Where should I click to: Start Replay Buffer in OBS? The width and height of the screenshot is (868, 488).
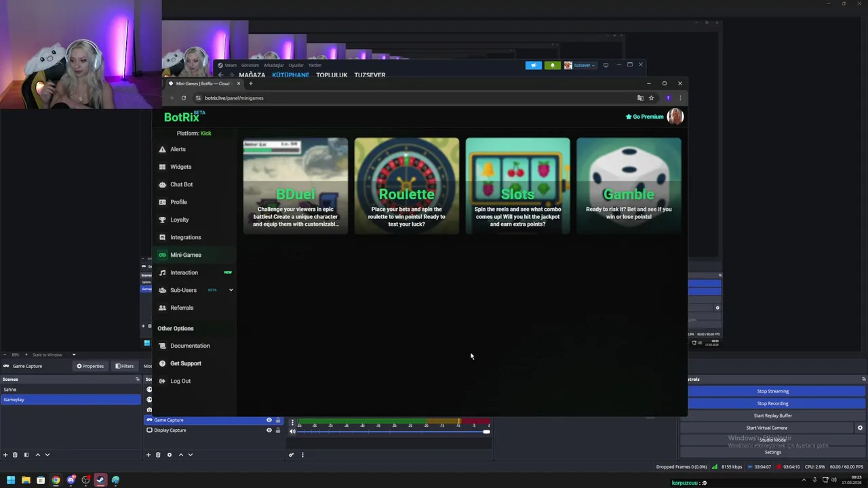click(773, 415)
